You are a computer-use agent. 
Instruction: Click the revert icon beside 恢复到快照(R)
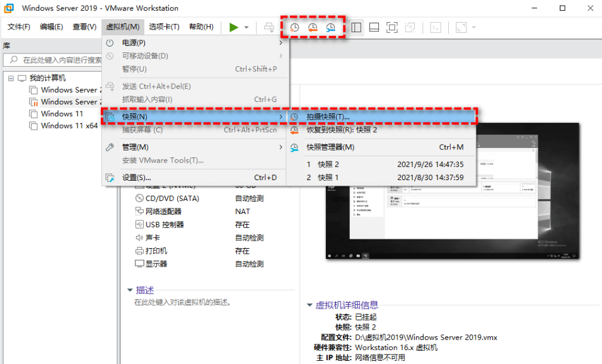(x=294, y=130)
